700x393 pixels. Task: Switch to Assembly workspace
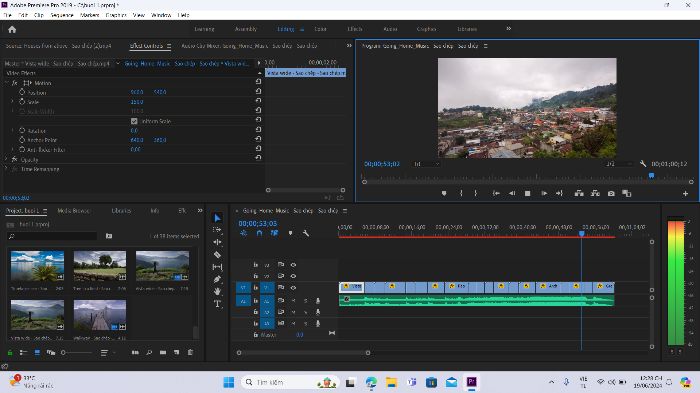click(x=246, y=29)
